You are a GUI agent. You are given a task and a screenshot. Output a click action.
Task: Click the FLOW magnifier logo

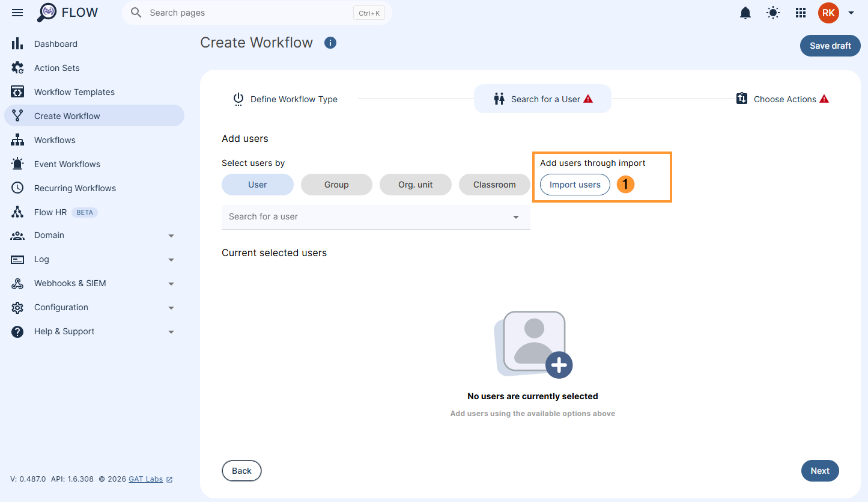pyautogui.click(x=47, y=13)
